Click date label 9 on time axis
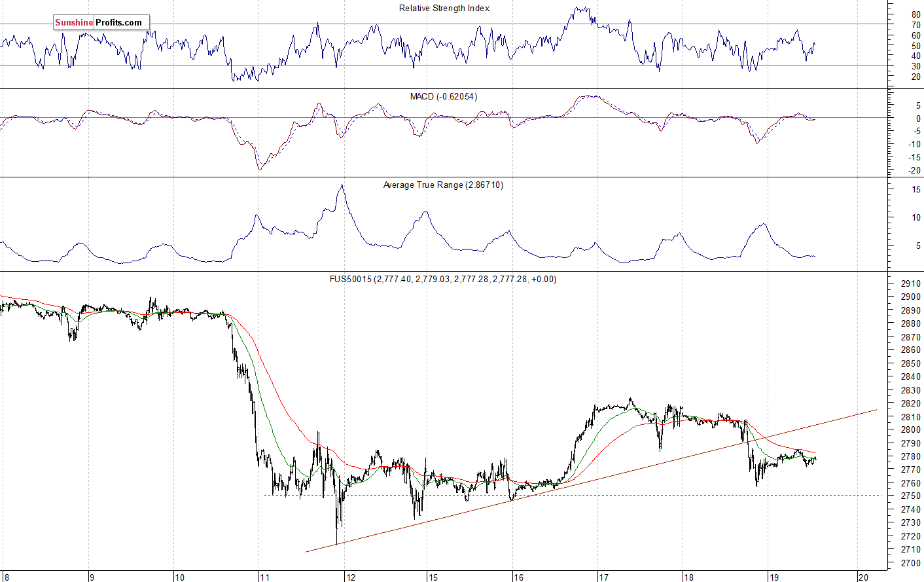 92,577
